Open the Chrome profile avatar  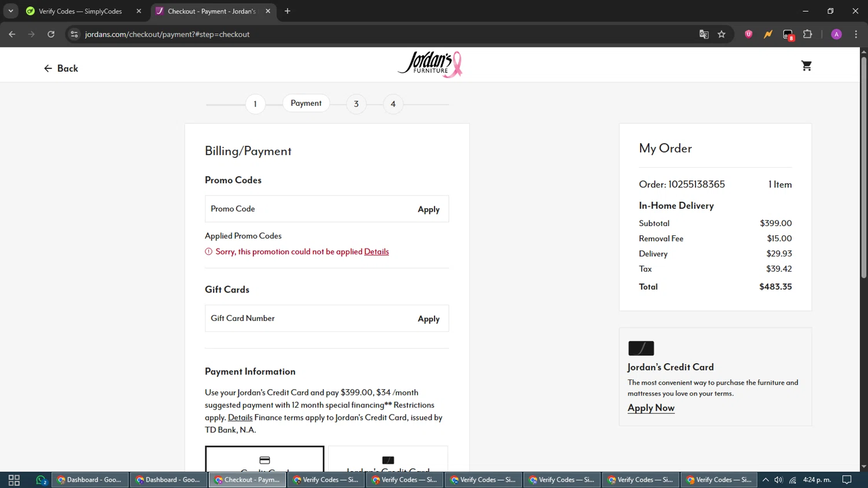click(836, 34)
